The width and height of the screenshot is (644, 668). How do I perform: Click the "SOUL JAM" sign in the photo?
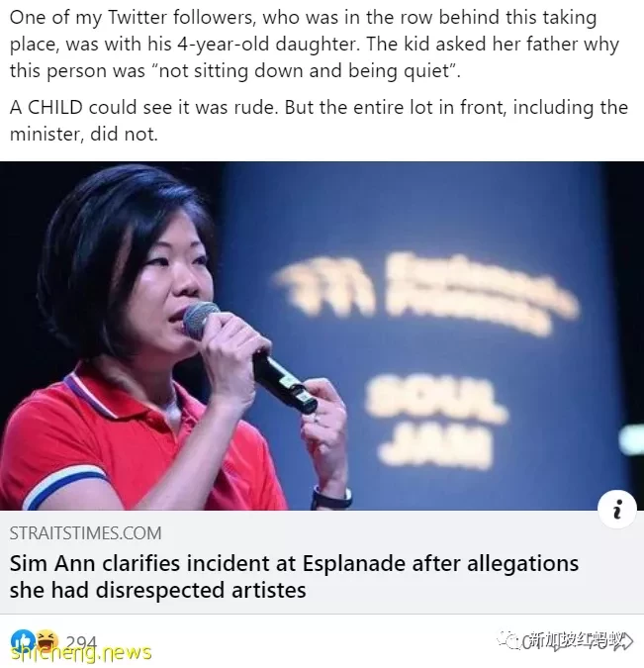[x=436, y=420]
